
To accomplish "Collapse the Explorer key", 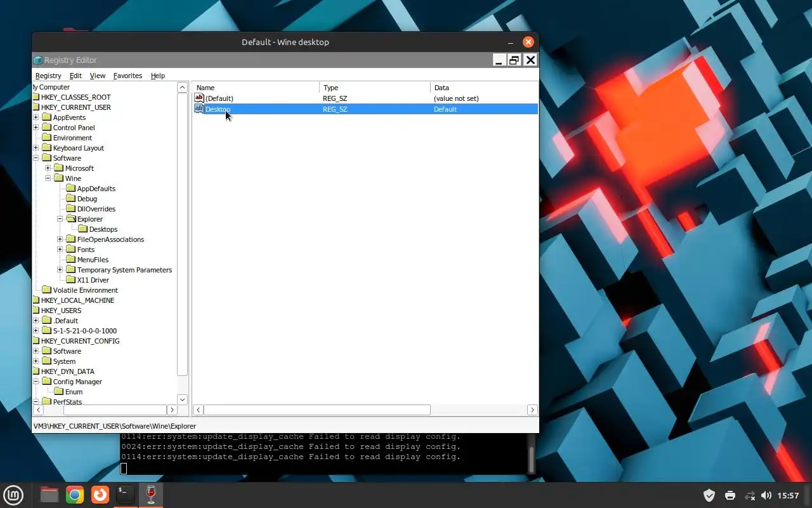I will [x=60, y=219].
